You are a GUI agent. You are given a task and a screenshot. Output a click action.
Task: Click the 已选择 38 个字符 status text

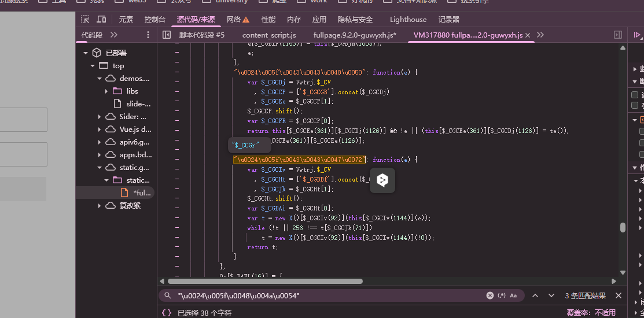[x=204, y=313]
